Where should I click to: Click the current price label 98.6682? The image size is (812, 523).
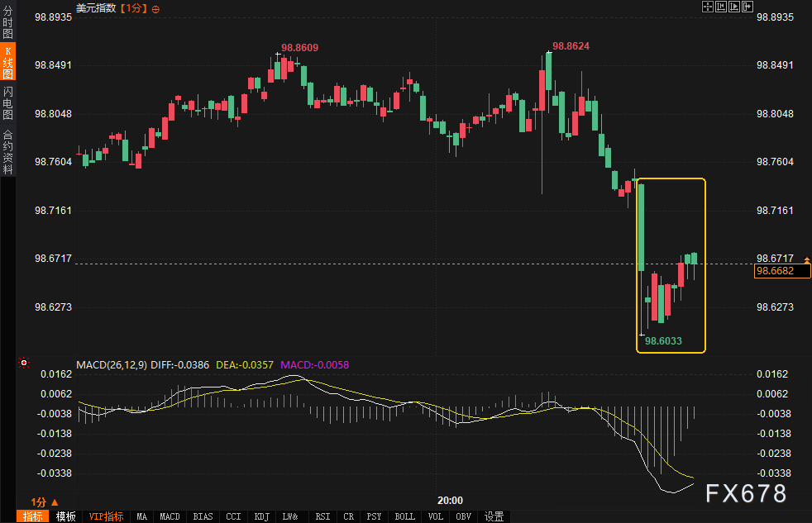(x=781, y=270)
